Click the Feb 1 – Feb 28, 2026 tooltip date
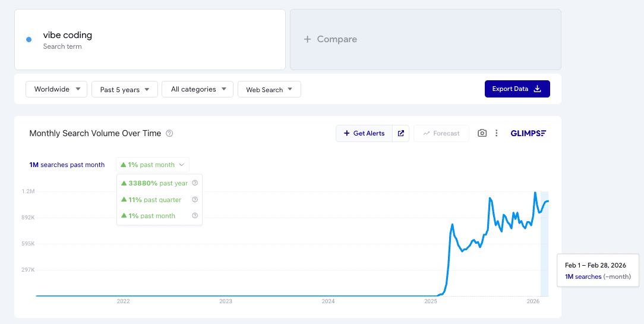This screenshot has width=644, height=324. tap(595, 266)
